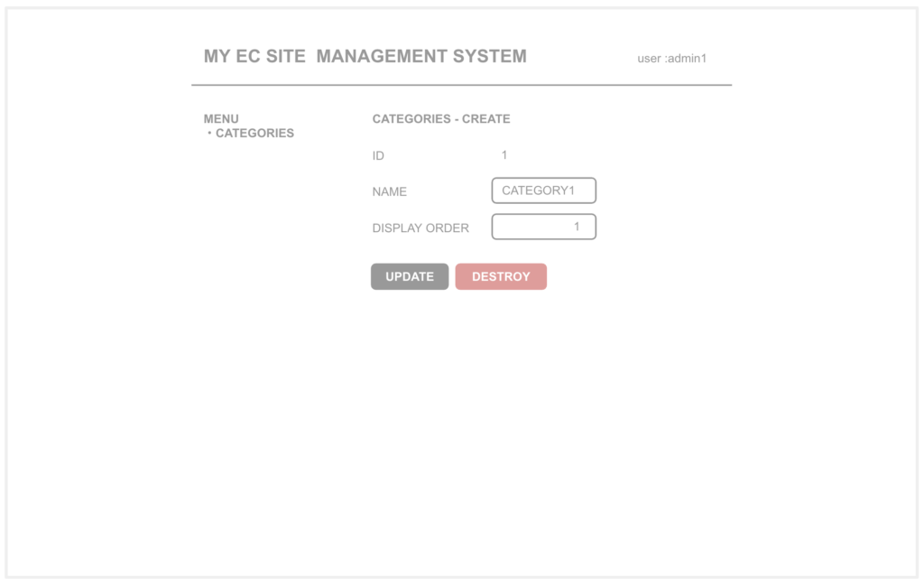This screenshot has height=585, width=924.
Task: Click the CATEGORY1 text inside name field
Action: [538, 190]
